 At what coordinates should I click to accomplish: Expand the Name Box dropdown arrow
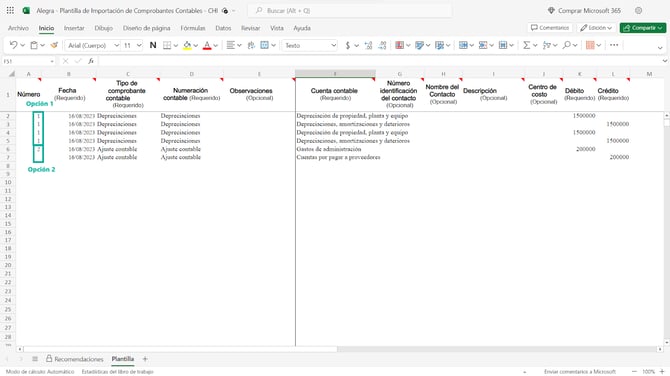pyautogui.click(x=52, y=62)
